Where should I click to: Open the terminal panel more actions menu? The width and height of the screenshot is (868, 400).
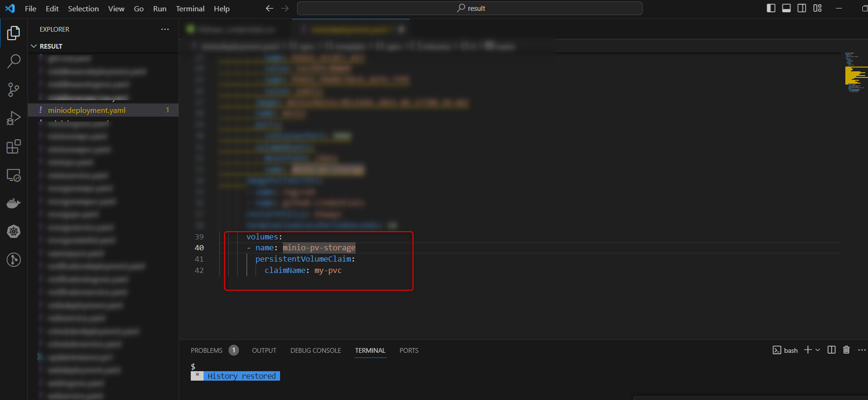(x=862, y=350)
